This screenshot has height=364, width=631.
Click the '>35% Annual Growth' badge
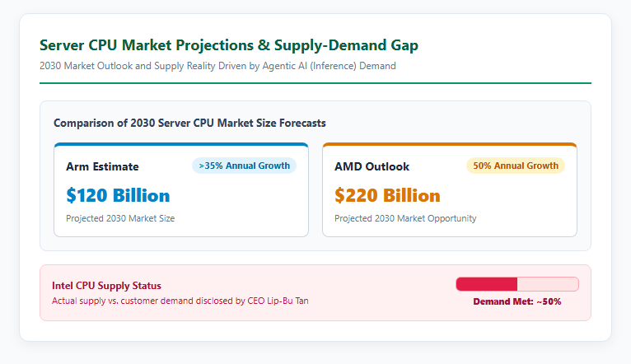click(245, 166)
